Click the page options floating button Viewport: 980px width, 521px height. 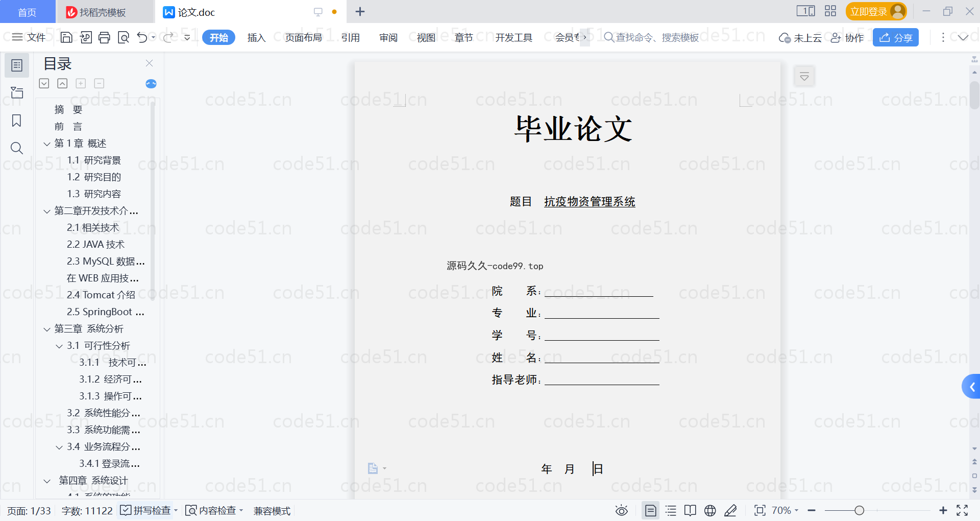pyautogui.click(x=804, y=77)
